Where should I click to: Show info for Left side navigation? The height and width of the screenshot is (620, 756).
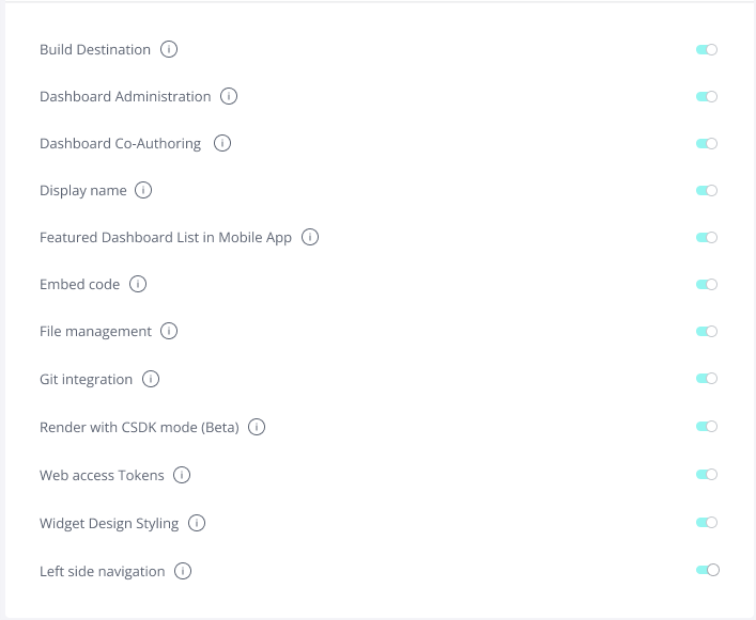(183, 571)
